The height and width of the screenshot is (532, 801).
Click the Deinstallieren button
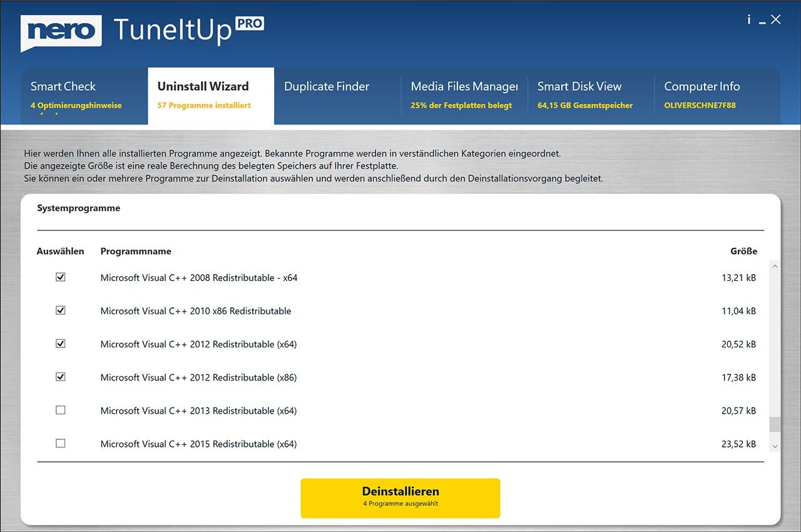[x=400, y=498]
